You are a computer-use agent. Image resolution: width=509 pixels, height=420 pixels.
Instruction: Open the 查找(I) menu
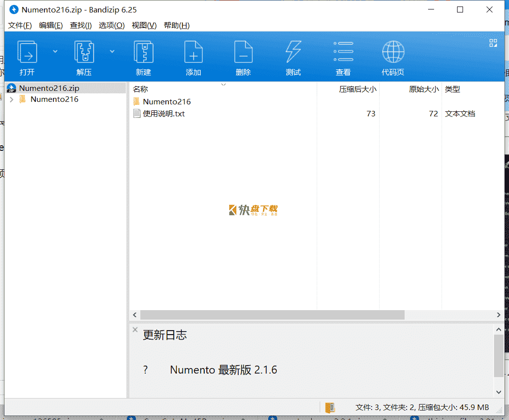point(81,25)
